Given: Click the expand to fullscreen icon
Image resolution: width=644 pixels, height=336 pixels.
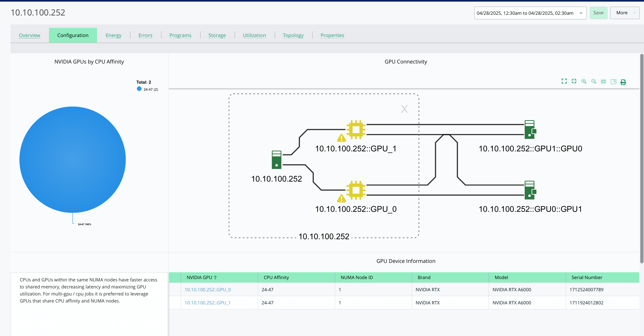Looking at the screenshot, I should point(564,81).
